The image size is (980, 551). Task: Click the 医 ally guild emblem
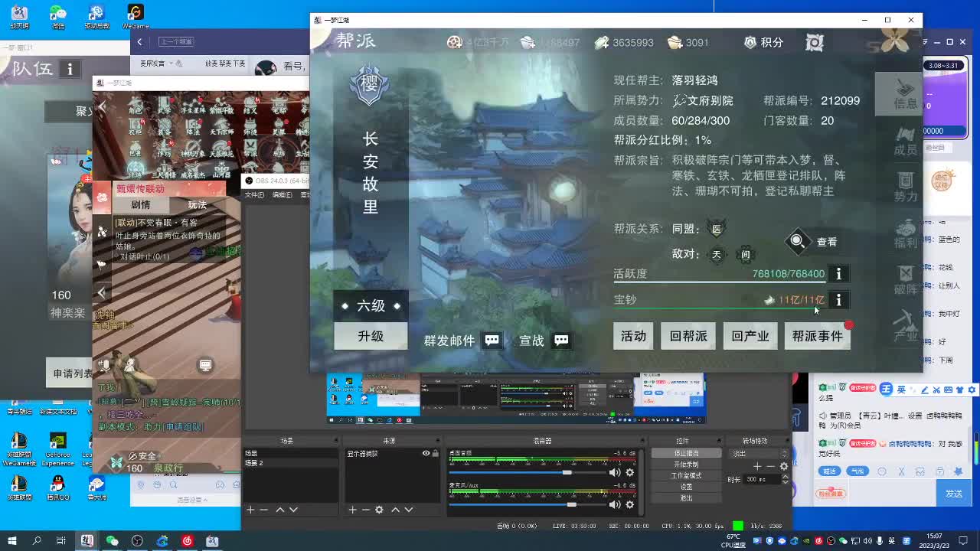[x=717, y=229]
